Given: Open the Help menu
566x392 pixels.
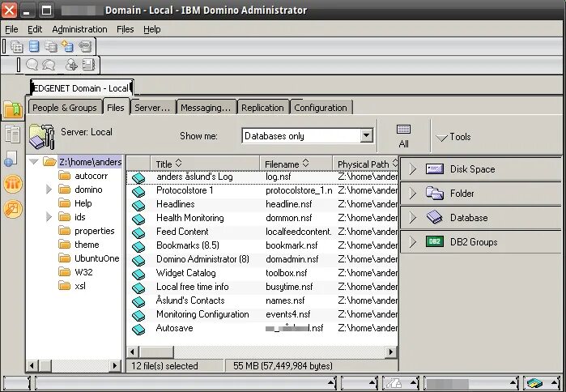Looking at the screenshot, I should (151, 29).
